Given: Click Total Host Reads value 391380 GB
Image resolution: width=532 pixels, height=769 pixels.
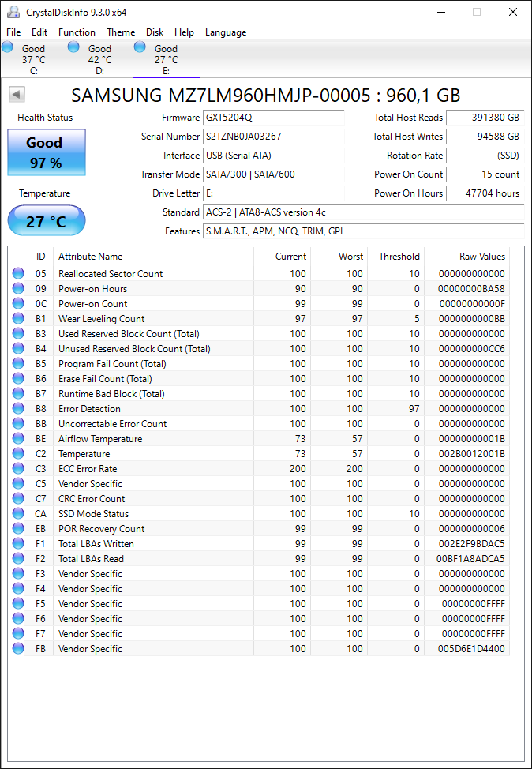Looking at the screenshot, I should [485, 118].
